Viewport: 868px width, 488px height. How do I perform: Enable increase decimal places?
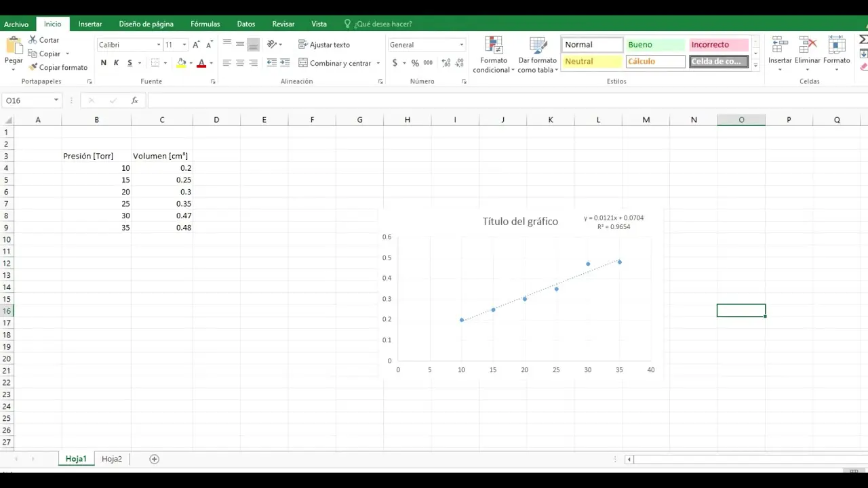445,62
